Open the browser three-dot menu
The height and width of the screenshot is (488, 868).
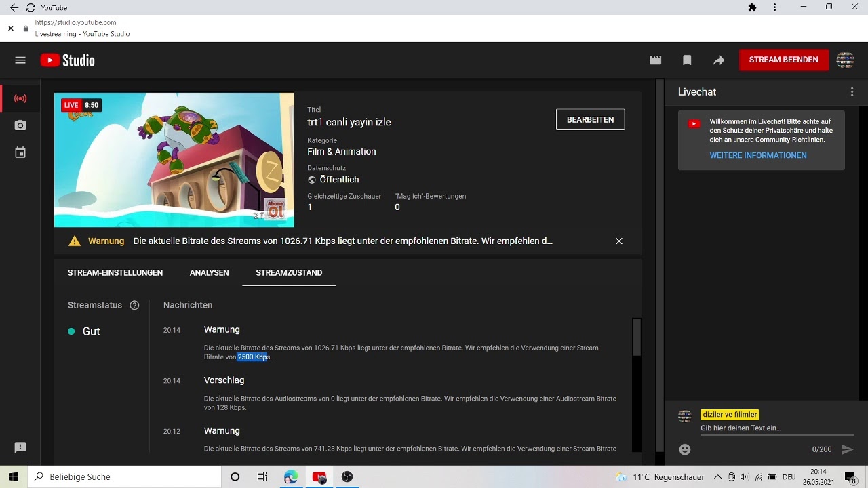tap(775, 7)
